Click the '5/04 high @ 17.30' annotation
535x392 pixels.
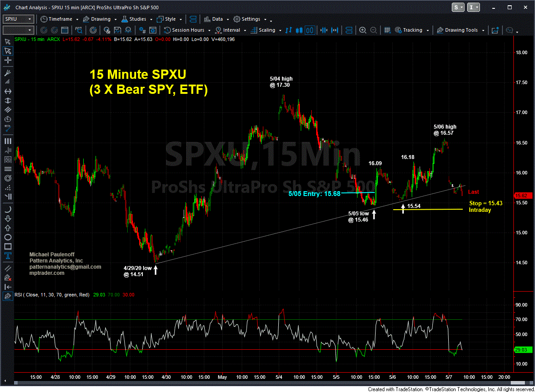point(281,82)
